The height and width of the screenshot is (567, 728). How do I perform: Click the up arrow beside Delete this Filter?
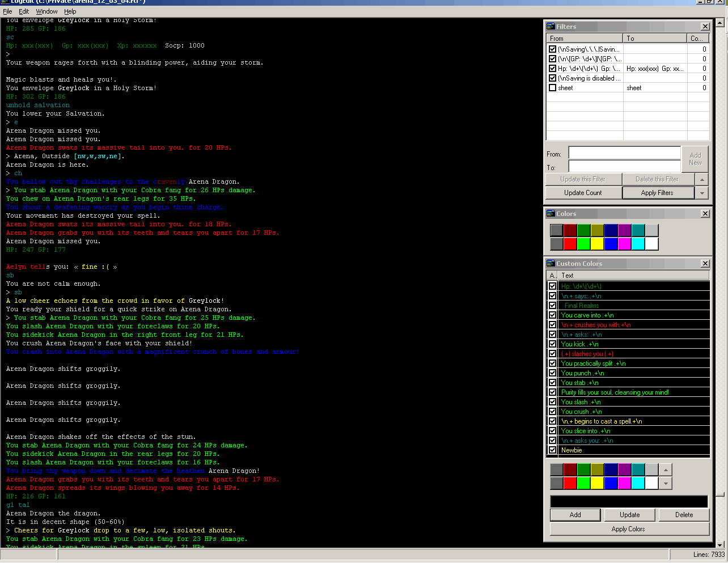coord(702,179)
